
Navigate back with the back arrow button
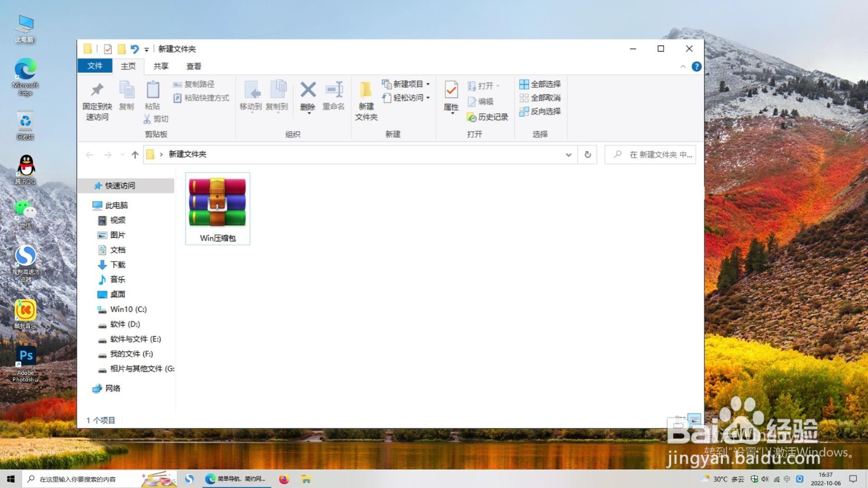(x=90, y=155)
